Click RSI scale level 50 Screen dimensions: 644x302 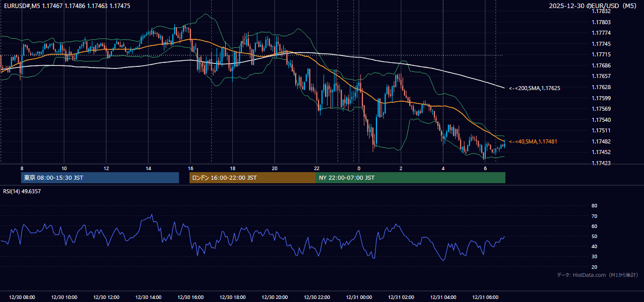[594, 236]
